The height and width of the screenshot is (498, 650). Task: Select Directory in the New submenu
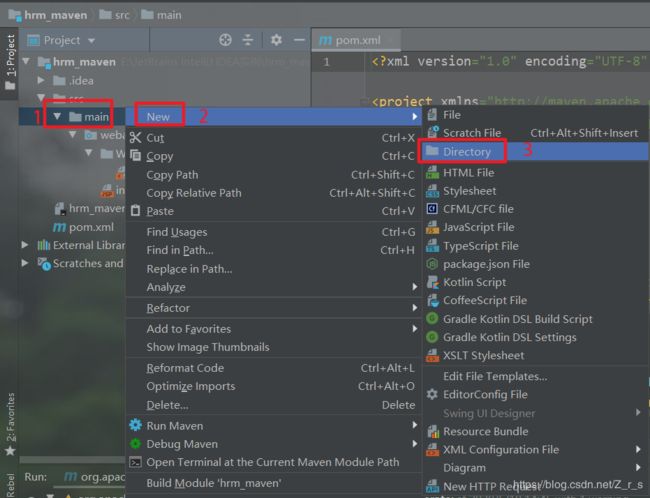[x=536, y=152]
